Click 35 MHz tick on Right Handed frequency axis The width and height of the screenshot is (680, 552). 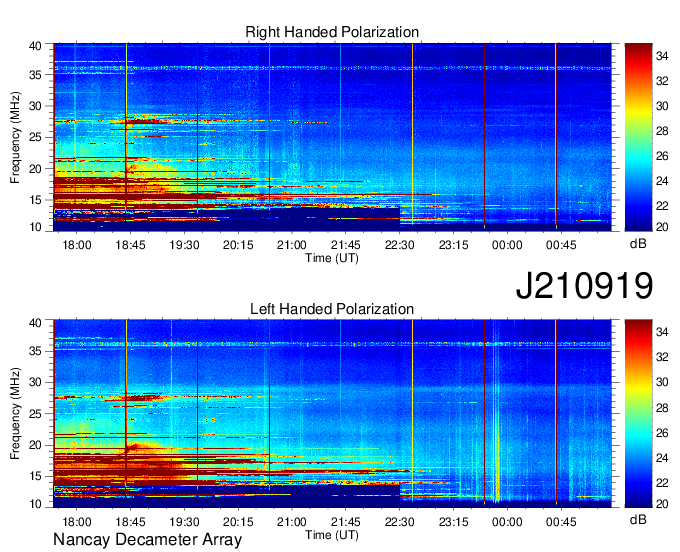click(35, 75)
